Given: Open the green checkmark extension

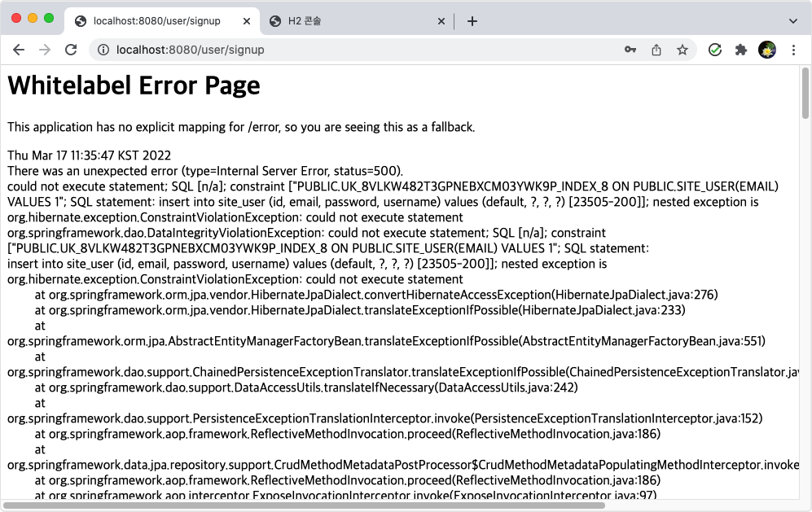Looking at the screenshot, I should [715, 50].
